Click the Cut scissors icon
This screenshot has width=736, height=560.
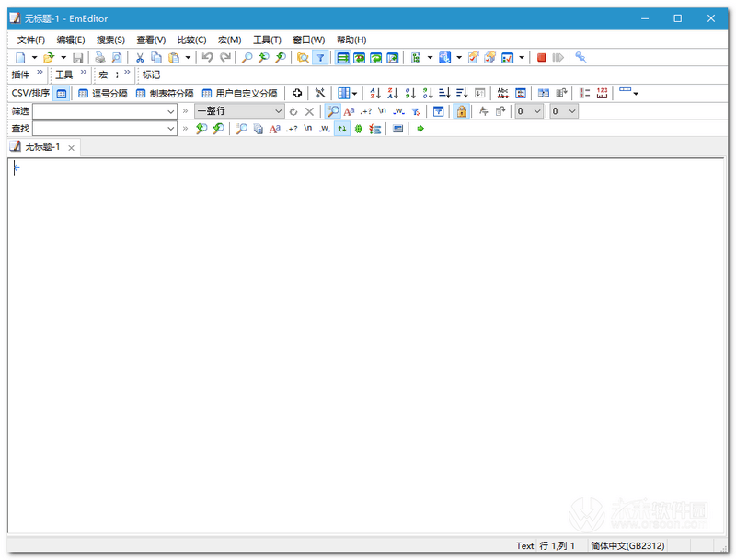click(x=140, y=57)
